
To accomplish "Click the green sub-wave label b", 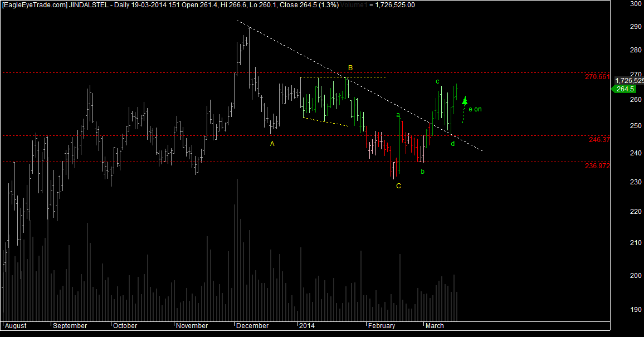I will [423, 172].
